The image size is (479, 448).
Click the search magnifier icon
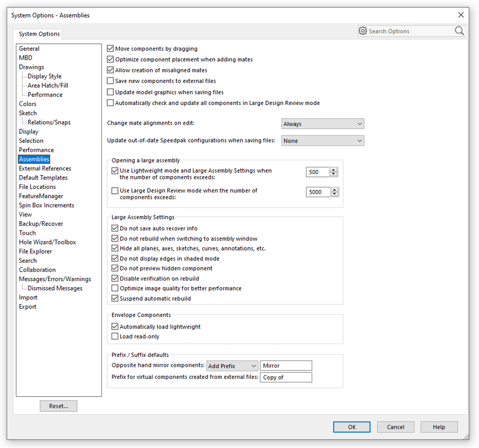pos(459,31)
